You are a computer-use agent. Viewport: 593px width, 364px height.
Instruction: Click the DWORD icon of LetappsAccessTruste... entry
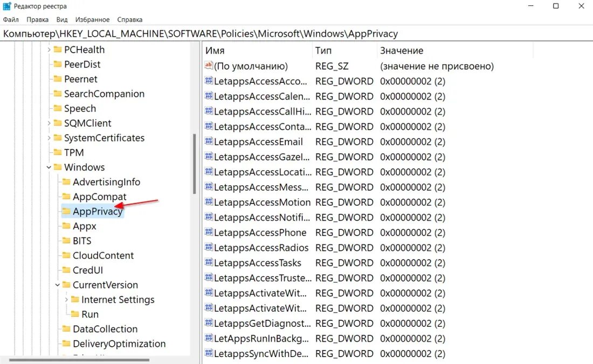point(209,277)
